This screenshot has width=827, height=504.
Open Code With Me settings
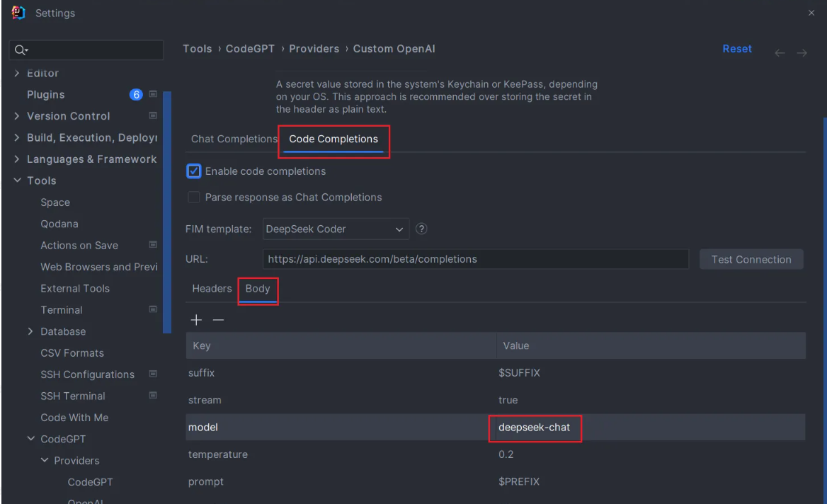[x=74, y=418]
